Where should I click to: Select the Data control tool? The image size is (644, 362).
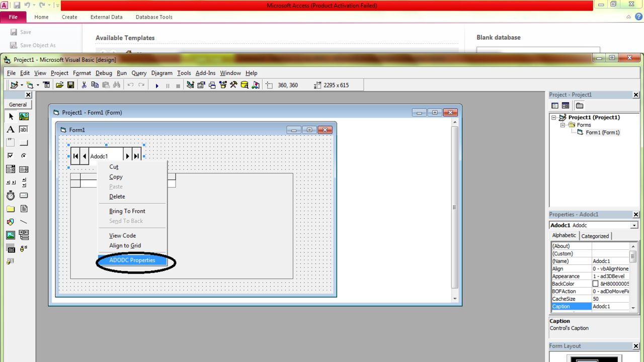(24, 235)
